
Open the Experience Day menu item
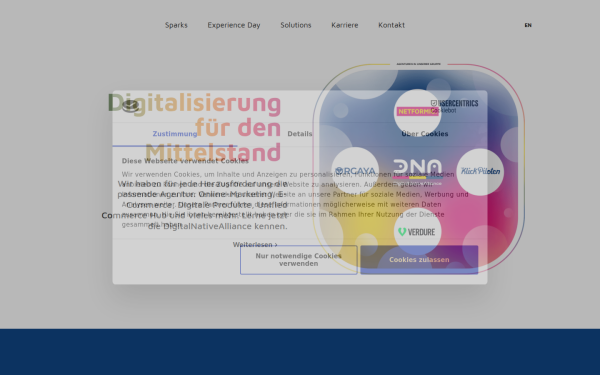tap(234, 25)
